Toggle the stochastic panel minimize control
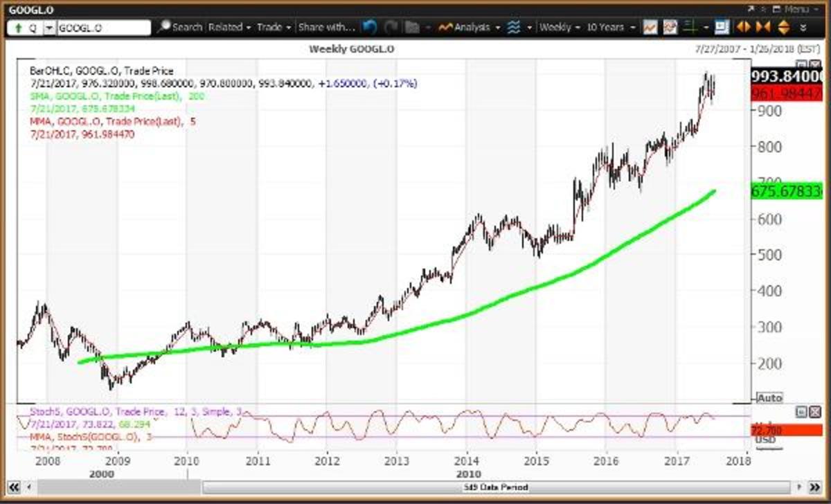 coord(801,411)
